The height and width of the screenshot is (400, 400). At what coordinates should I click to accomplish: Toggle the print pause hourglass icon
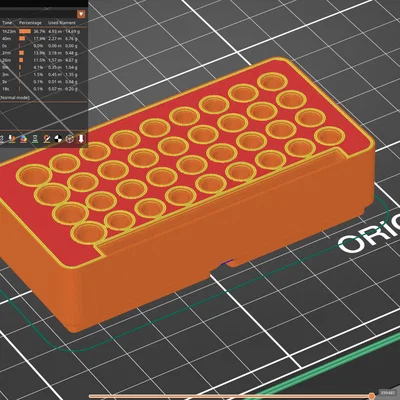click(35, 138)
